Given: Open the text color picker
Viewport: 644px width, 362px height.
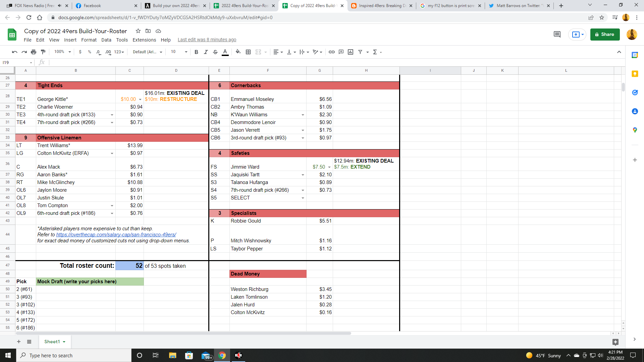Looking at the screenshot, I should coord(225,52).
